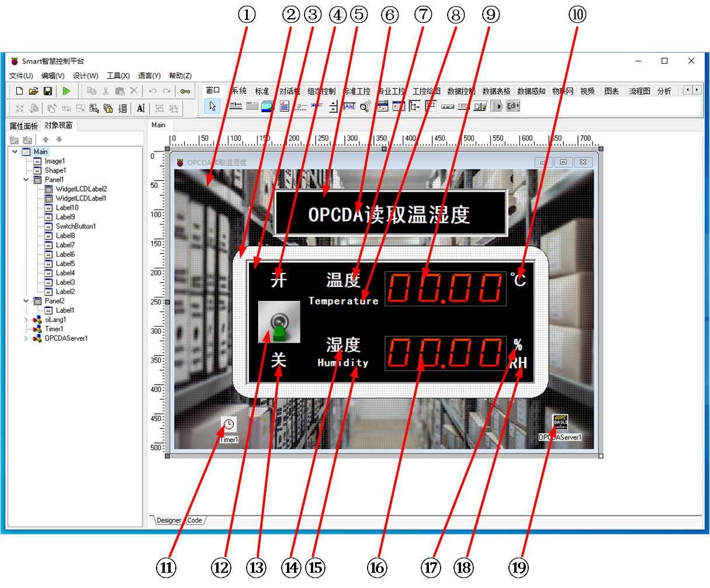Save the project with floppy disk icon
This screenshot has width=710, height=588.
click(48, 91)
